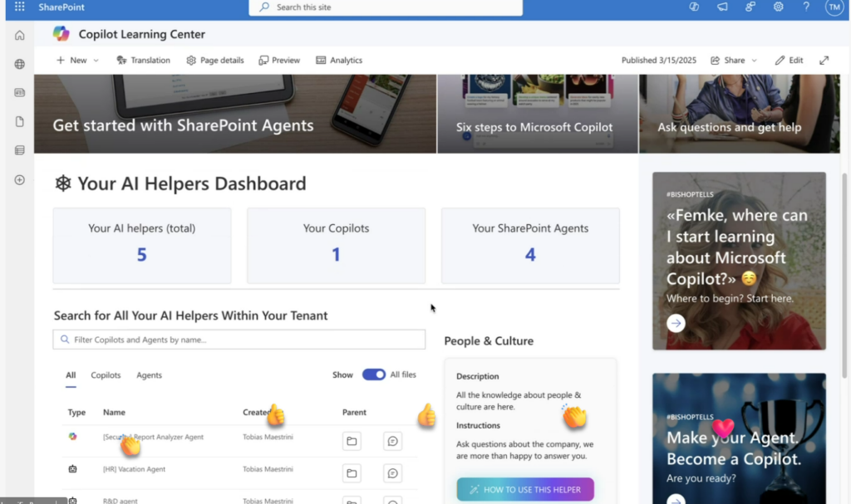Click the Edit page button

point(790,61)
